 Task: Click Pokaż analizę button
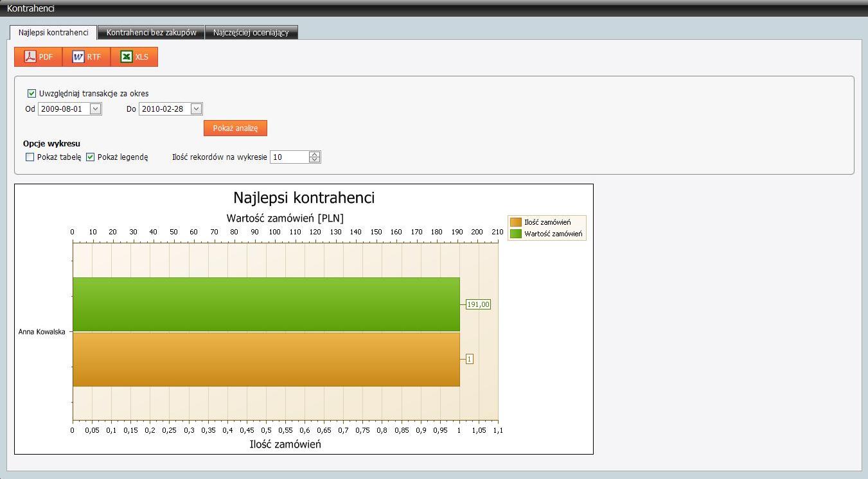[x=235, y=128]
